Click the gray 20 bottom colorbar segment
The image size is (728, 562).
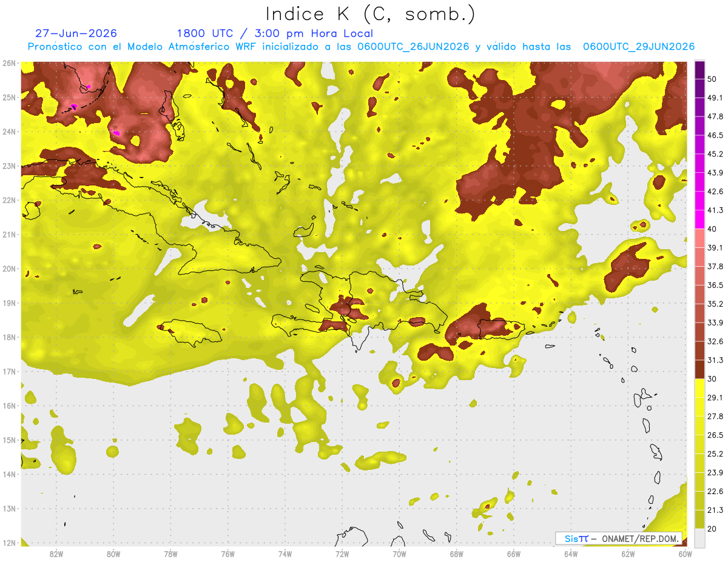pyautogui.click(x=700, y=537)
